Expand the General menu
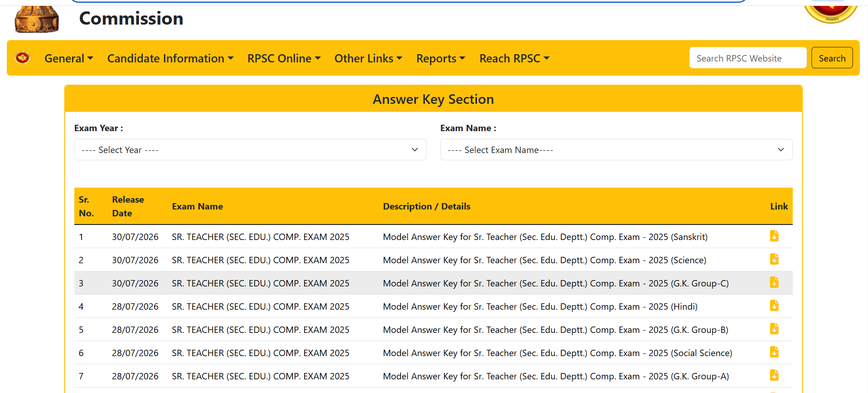868x393 pixels. tap(69, 58)
